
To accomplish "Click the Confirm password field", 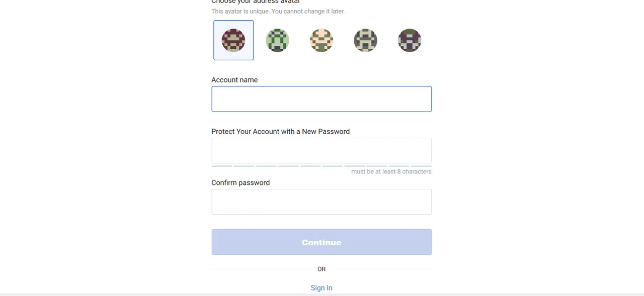I will coord(321,202).
